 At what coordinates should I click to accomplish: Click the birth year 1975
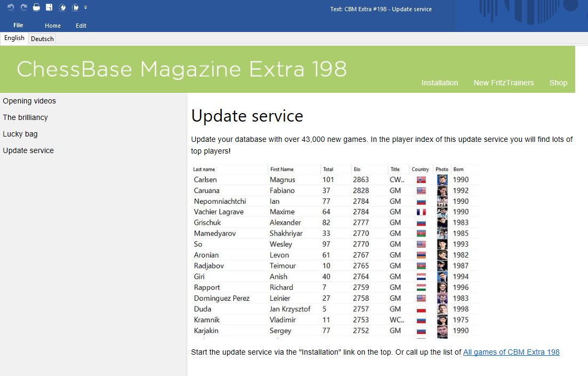(461, 320)
